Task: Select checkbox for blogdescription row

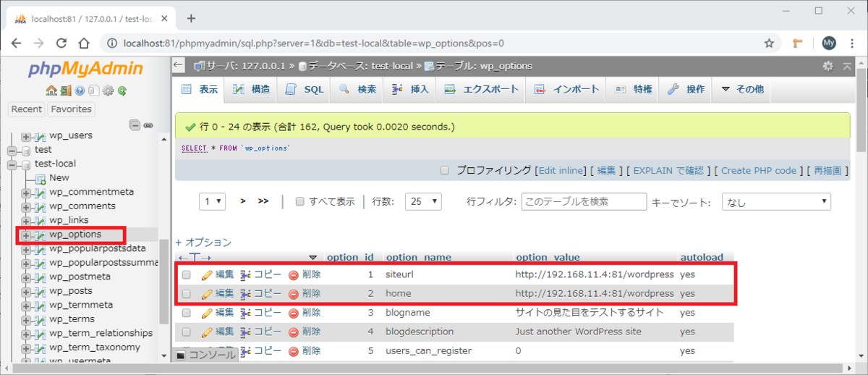Action: (x=187, y=332)
